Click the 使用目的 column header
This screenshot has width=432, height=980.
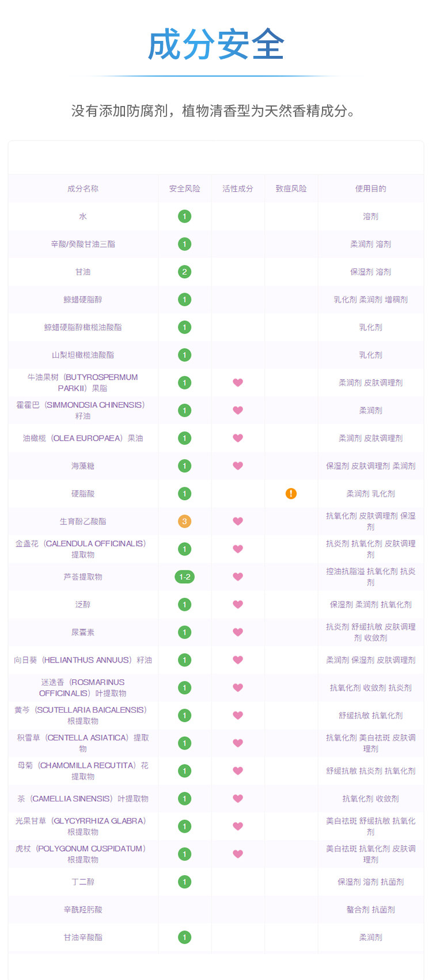370,188
